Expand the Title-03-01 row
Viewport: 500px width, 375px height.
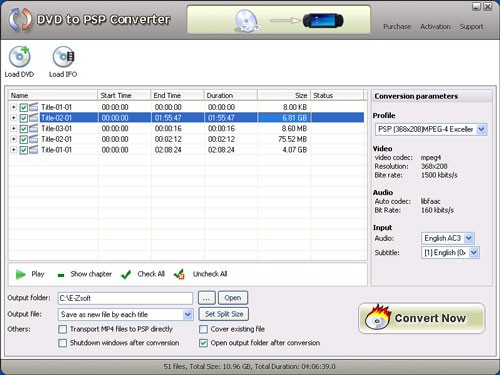point(13,128)
